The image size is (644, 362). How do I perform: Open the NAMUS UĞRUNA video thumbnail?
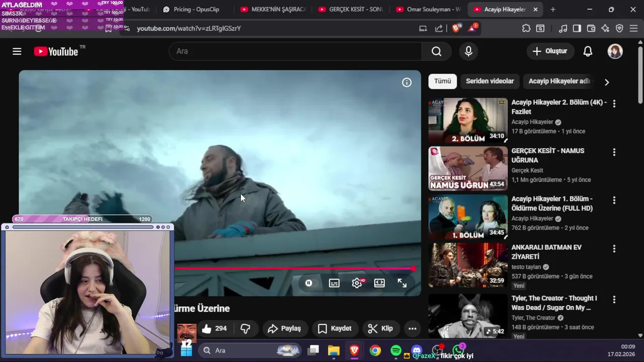(x=468, y=168)
